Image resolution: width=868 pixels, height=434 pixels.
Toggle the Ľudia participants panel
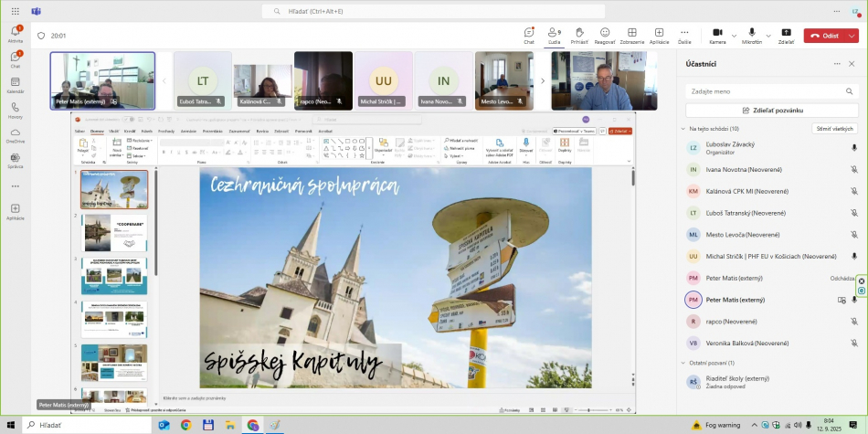click(x=554, y=35)
